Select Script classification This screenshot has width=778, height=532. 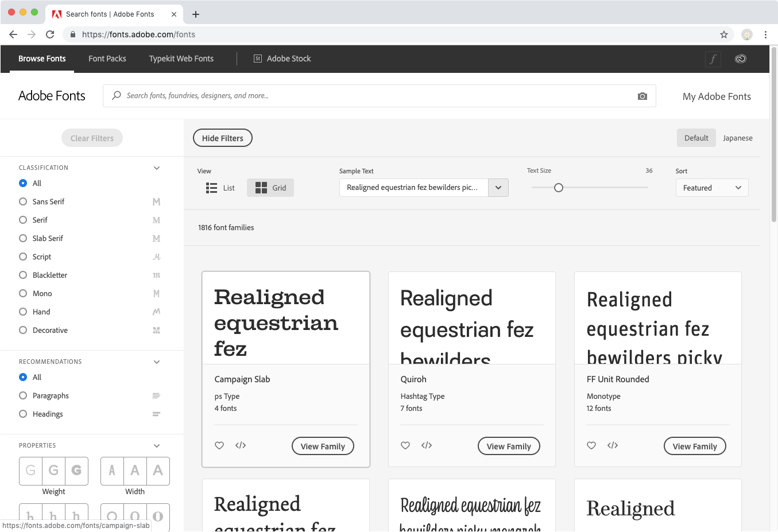23,257
